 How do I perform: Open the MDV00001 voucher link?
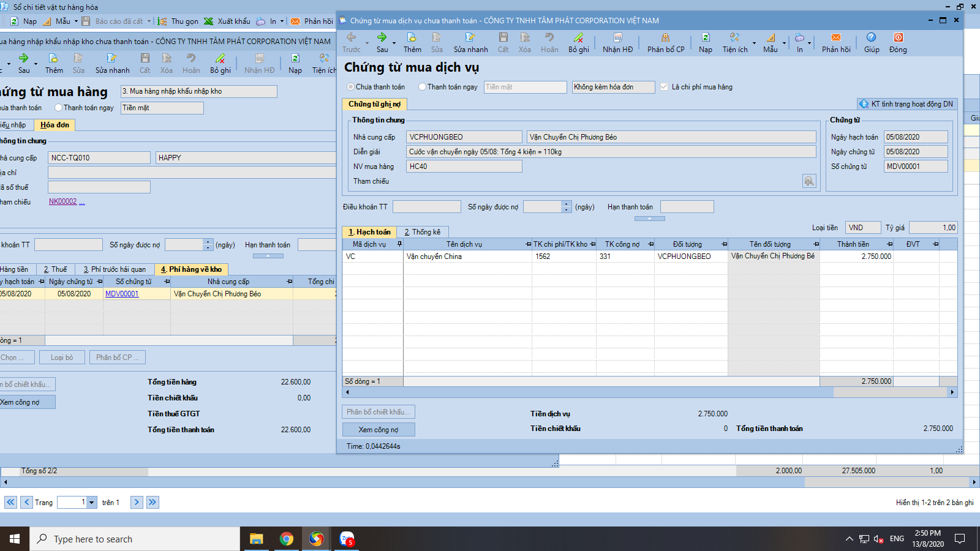coord(122,294)
